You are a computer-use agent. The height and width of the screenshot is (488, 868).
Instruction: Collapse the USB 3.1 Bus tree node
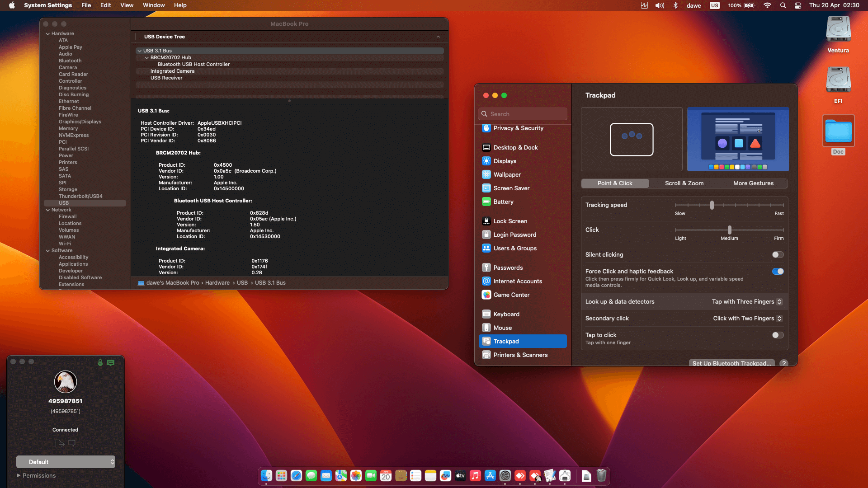[139, 51]
